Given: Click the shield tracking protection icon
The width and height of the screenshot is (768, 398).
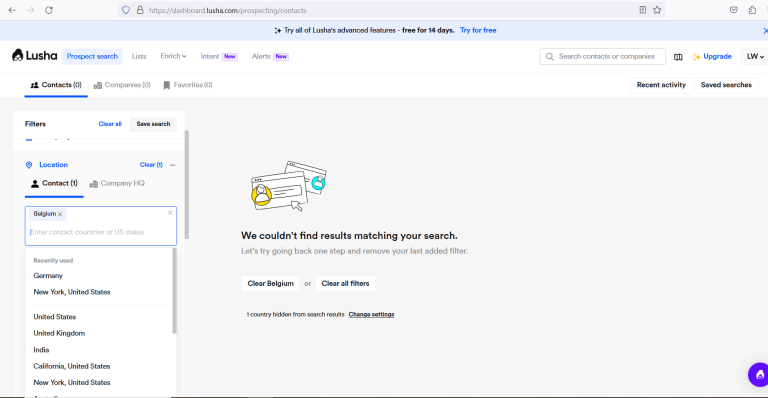Looking at the screenshot, I should tap(126, 10).
